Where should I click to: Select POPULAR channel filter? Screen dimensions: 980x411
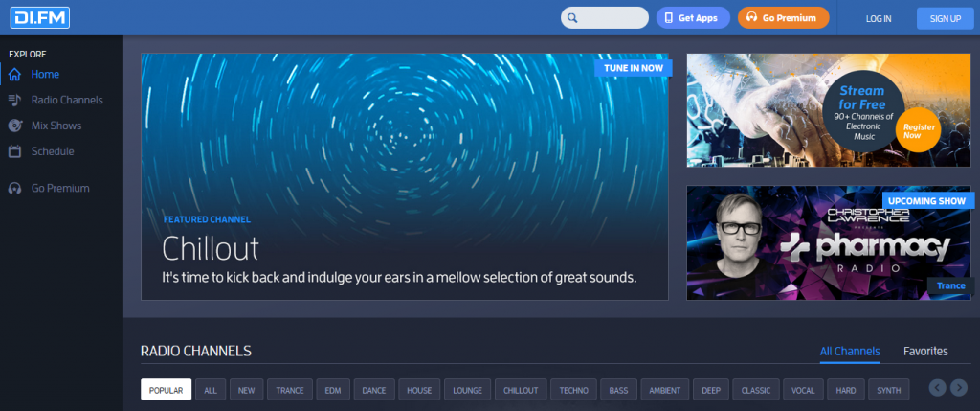point(166,390)
